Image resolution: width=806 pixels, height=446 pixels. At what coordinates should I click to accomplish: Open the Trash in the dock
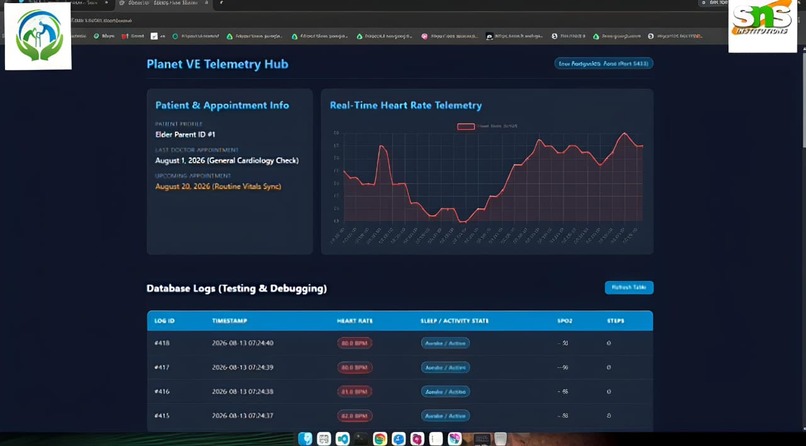click(x=501, y=439)
